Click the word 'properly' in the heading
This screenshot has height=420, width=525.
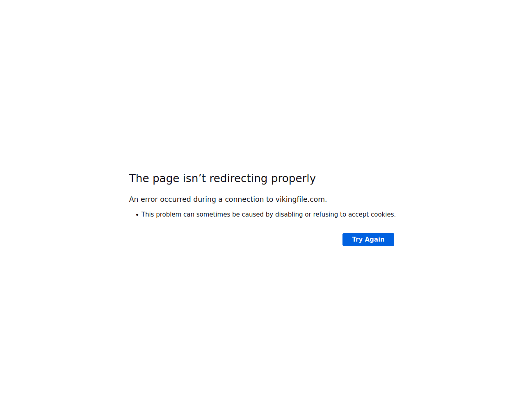[293, 179]
